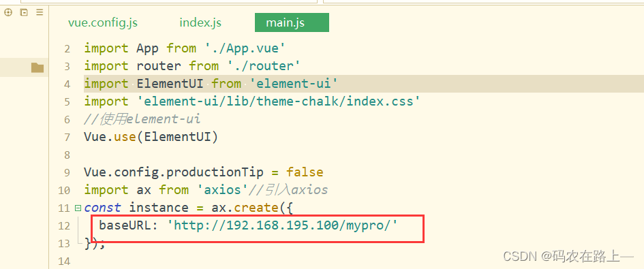The image size is (644, 269).
Task: Click Vue.use(ElementUI) statement
Action: (x=151, y=137)
